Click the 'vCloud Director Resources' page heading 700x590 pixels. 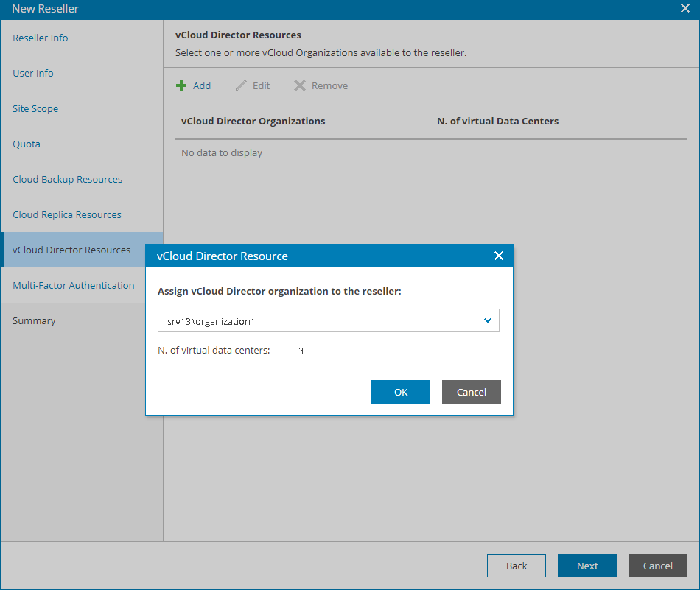click(x=238, y=35)
